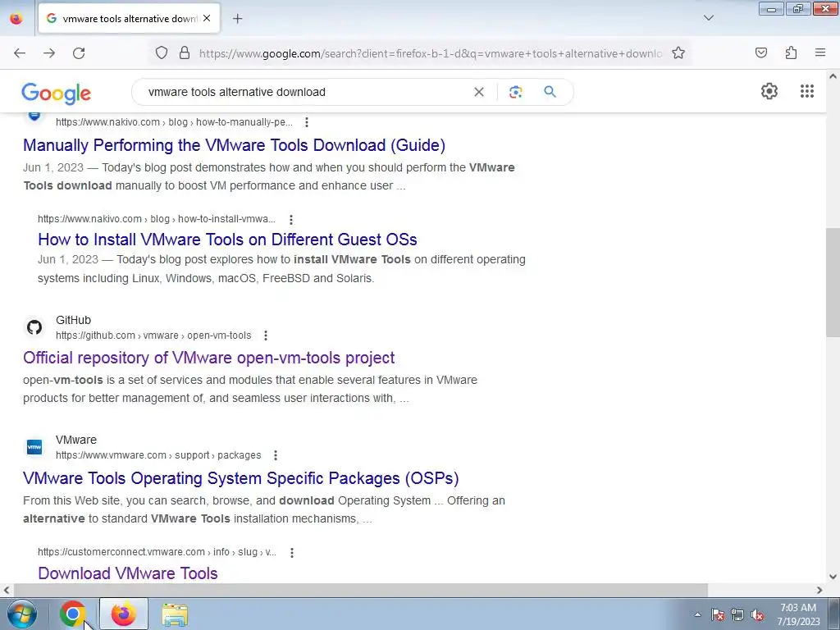Open Download VMware Tools link

128,573
